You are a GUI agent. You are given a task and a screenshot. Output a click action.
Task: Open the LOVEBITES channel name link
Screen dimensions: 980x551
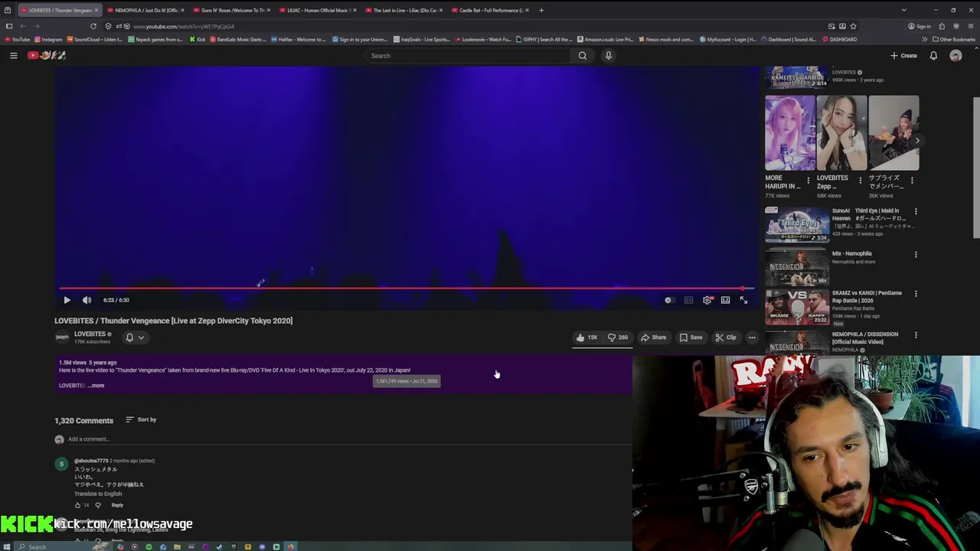pyautogui.click(x=90, y=334)
